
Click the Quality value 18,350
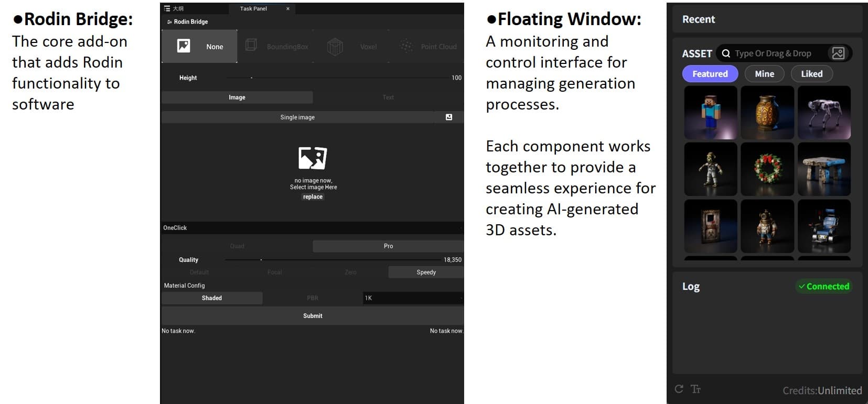453,260
